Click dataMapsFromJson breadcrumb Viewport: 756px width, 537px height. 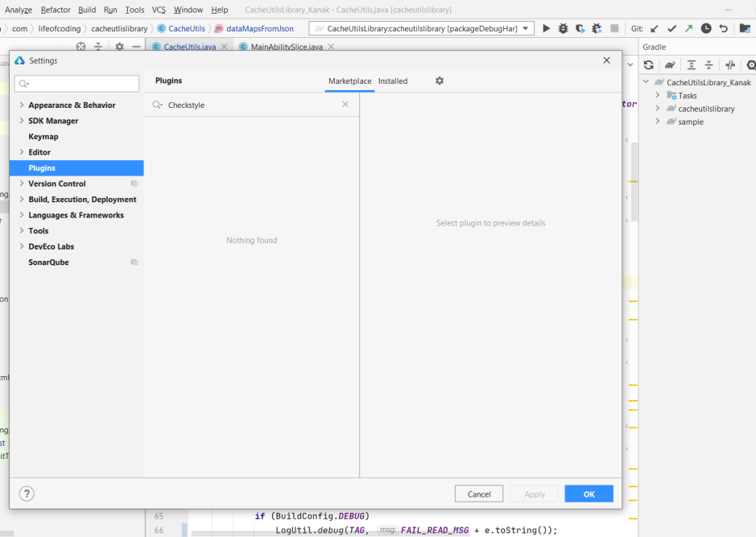(x=254, y=28)
